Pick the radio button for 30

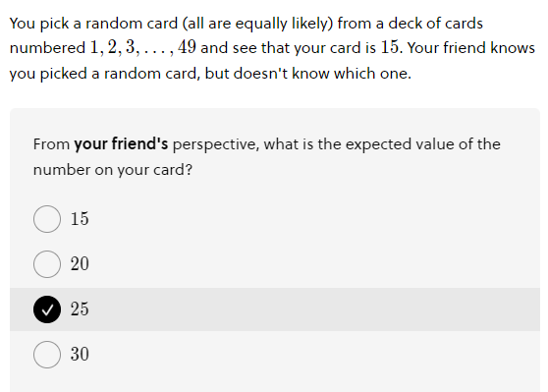point(47,355)
